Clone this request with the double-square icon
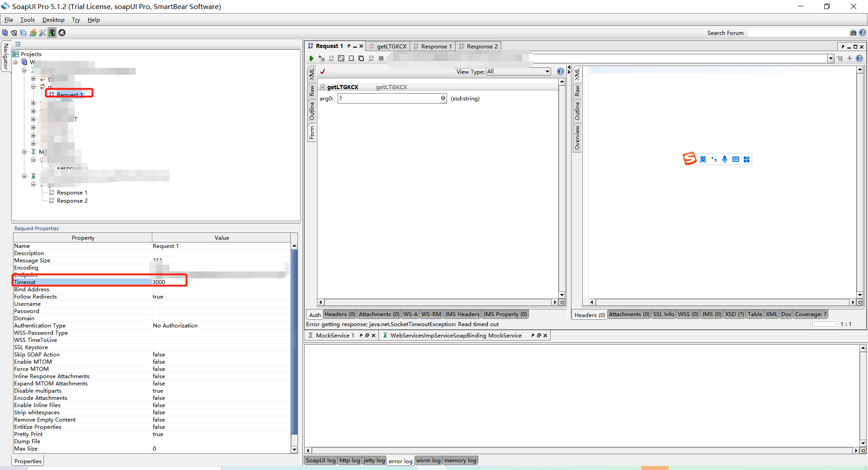 (361, 58)
